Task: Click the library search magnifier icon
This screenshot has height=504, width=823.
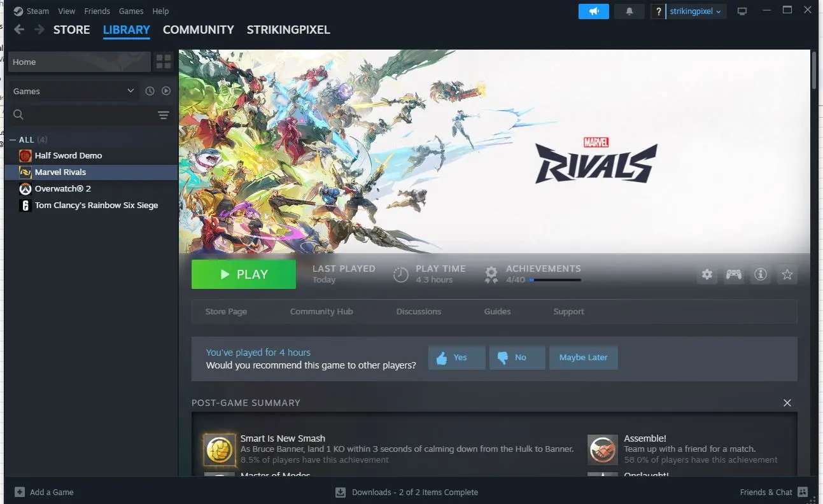Action: (18, 115)
